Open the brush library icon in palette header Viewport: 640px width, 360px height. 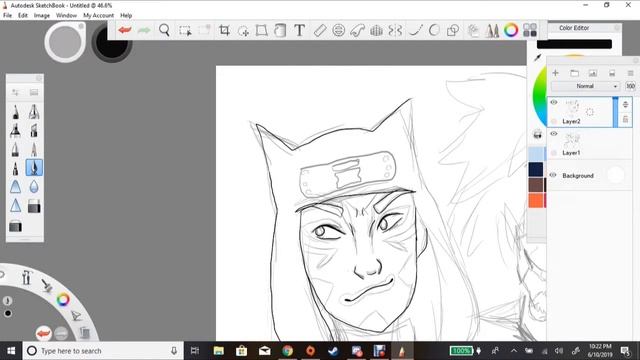[x=34, y=92]
